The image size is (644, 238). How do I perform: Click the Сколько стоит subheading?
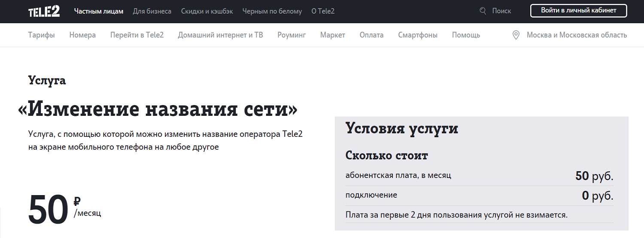click(387, 155)
